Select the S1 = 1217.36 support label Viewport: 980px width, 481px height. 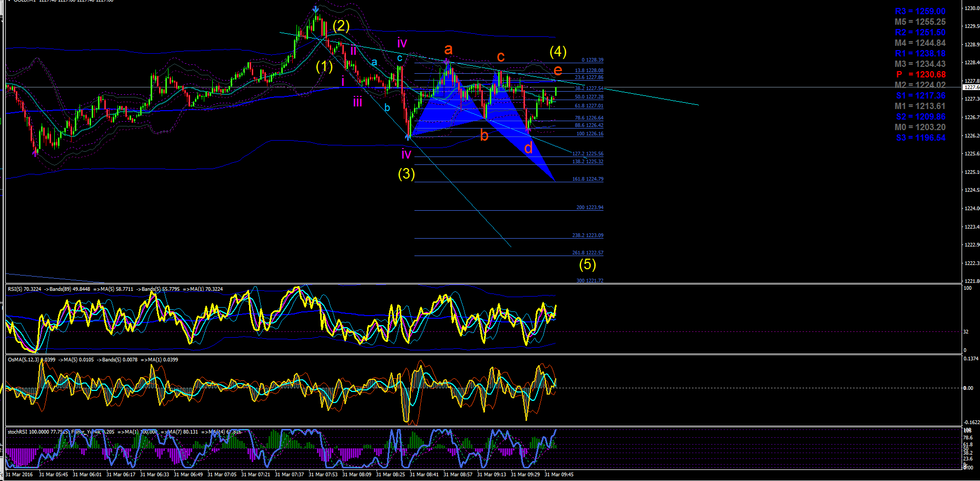click(920, 96)
